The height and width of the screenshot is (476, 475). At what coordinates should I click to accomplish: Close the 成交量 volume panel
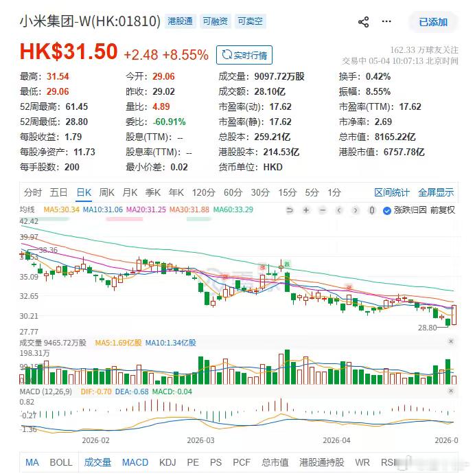(x=451, y=341)
